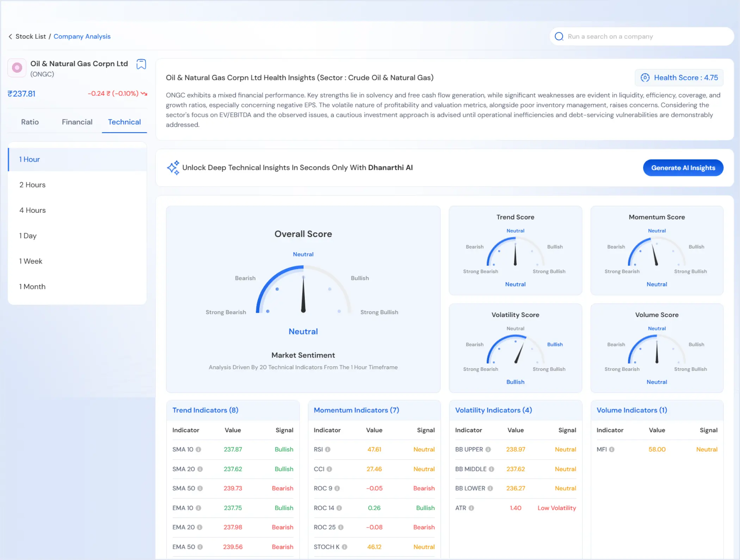Click the RSI value 47.61

coord(374,449)
